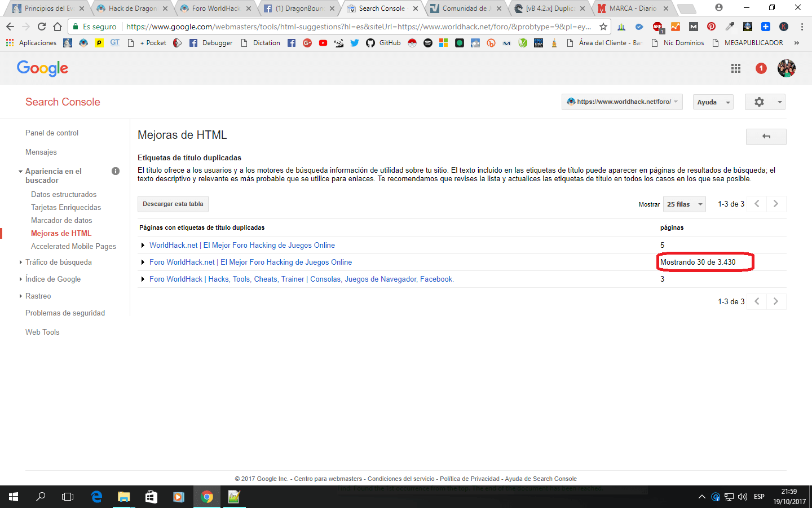The width and height of the screenshot is (812, 508).
Task: Open Google account avatar
Action: point(786,68)
